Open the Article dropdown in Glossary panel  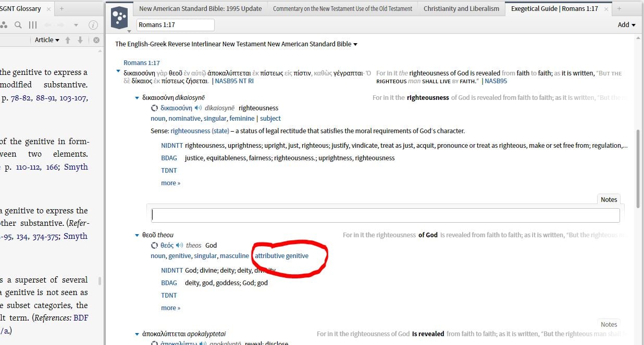click(x=47, y=40)
